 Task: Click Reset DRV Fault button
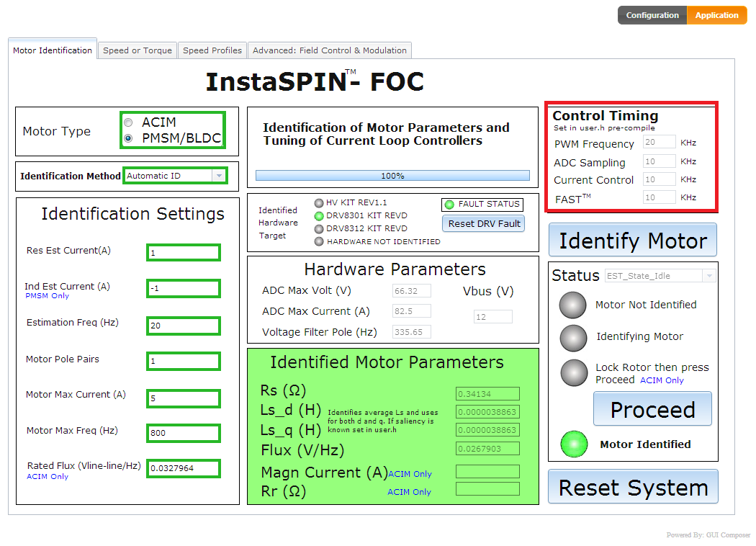click(x=484, y=224)
